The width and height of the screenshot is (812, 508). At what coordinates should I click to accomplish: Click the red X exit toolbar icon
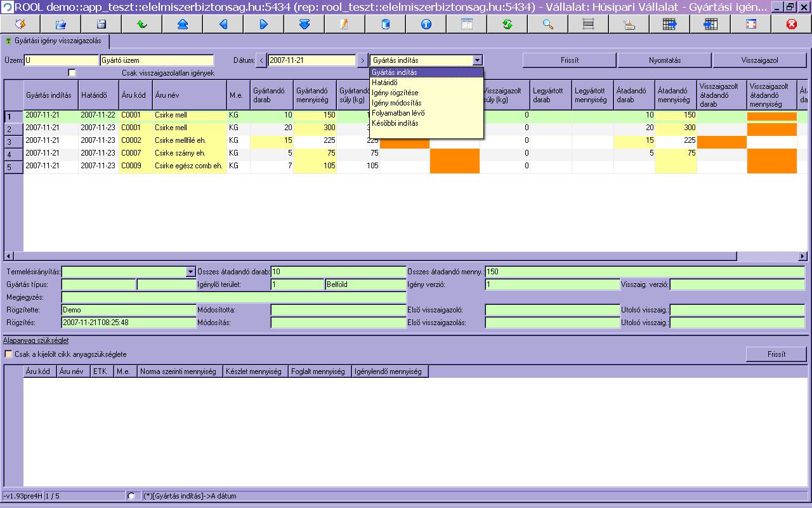point(791,24)
